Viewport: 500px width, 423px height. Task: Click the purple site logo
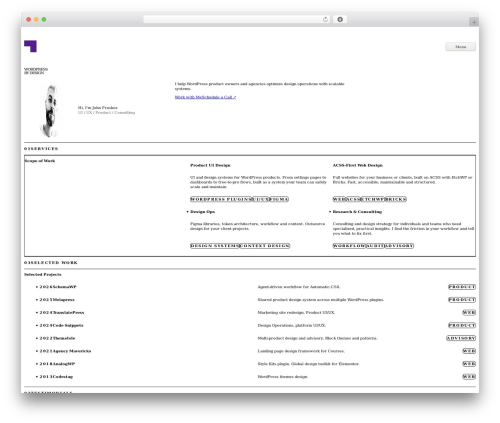[30, 46]
